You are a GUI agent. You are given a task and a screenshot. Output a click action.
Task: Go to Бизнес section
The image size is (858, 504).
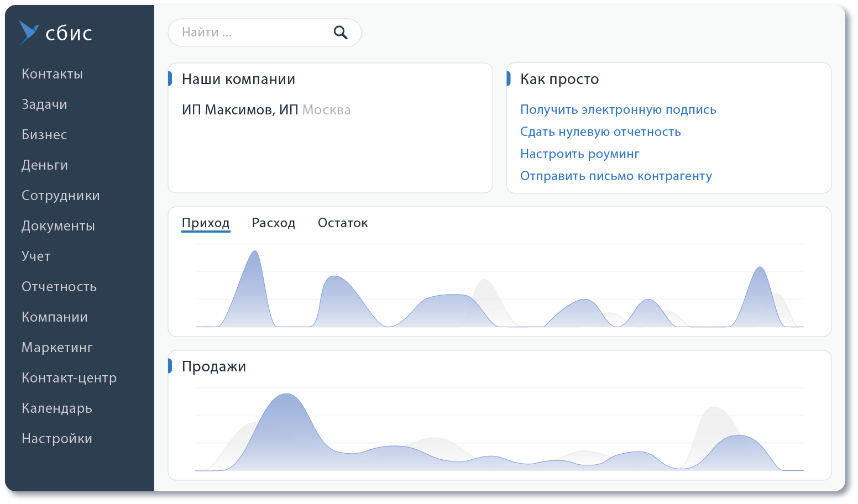point(44,135)
